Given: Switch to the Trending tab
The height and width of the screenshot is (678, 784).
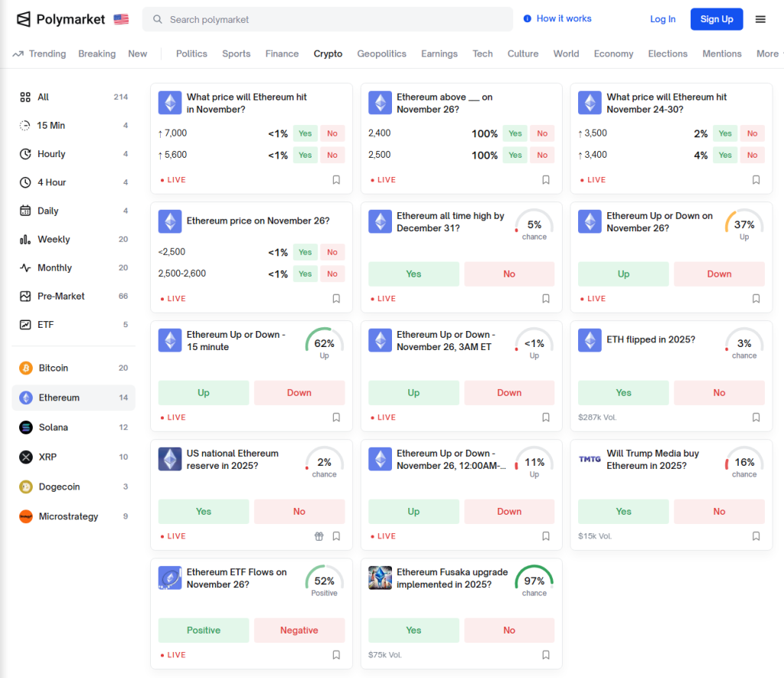Looking at the screenshot, I should pyautogui.click(x=40, y=54).
